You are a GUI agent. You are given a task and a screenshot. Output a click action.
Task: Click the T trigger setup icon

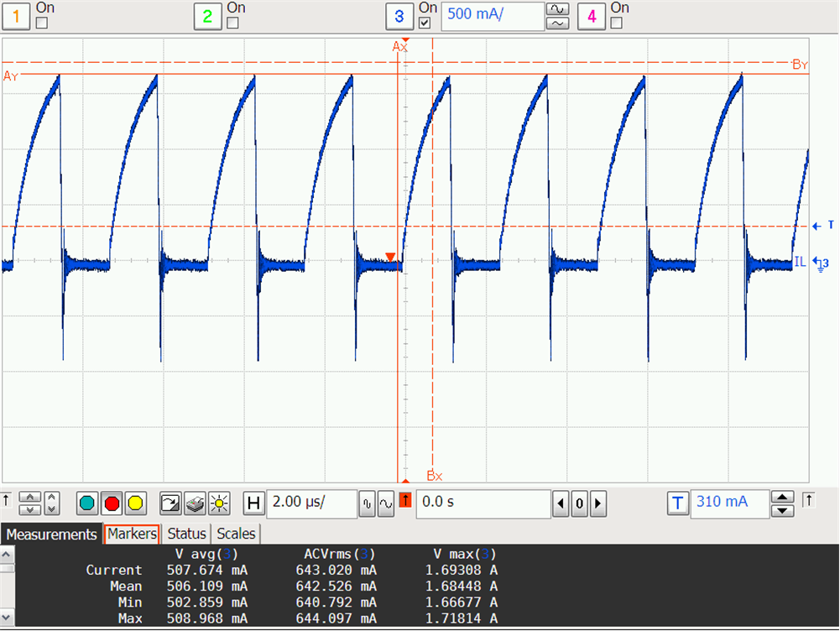(678, 503)
